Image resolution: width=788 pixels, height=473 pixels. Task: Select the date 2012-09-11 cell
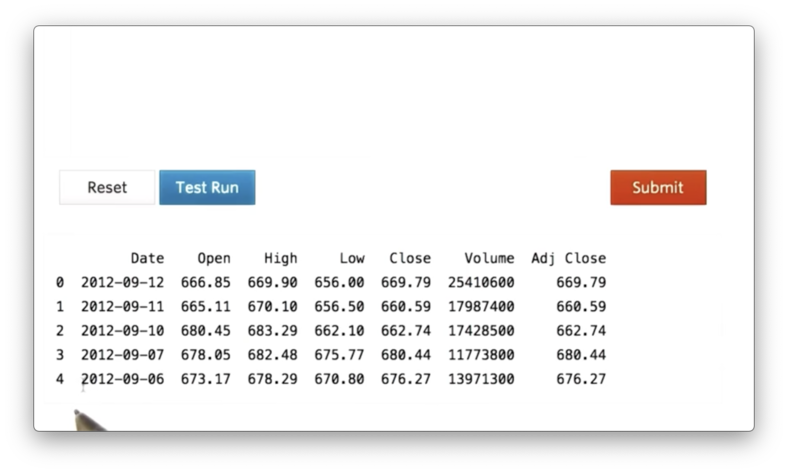122,307
